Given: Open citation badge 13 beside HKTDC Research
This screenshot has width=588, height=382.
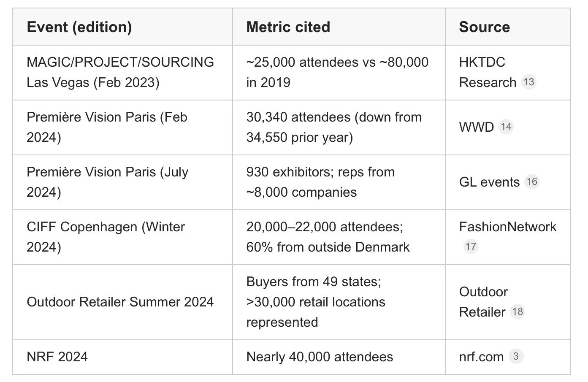Looking at the screenshot, I should [528, 81].
